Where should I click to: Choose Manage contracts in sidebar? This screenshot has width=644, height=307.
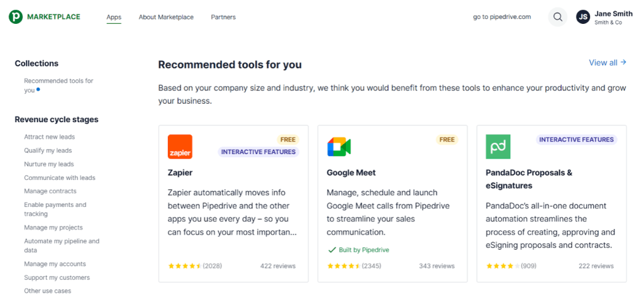(50, 191)
